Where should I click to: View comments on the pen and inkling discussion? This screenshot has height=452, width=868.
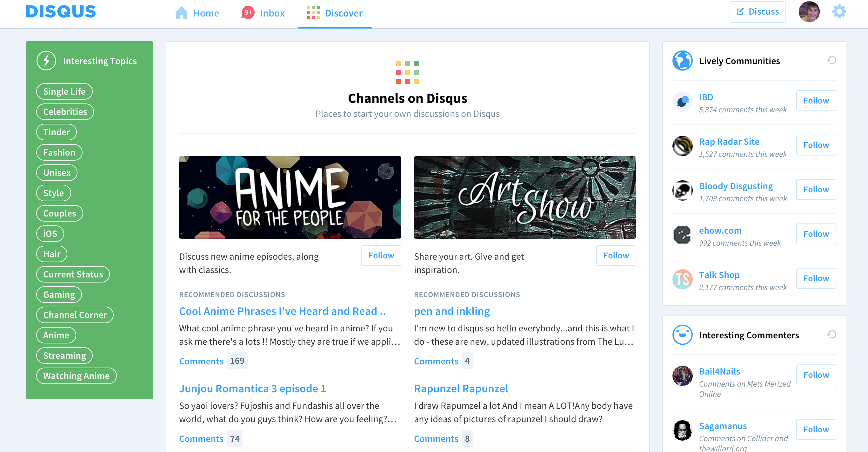(x=436, y=361)
